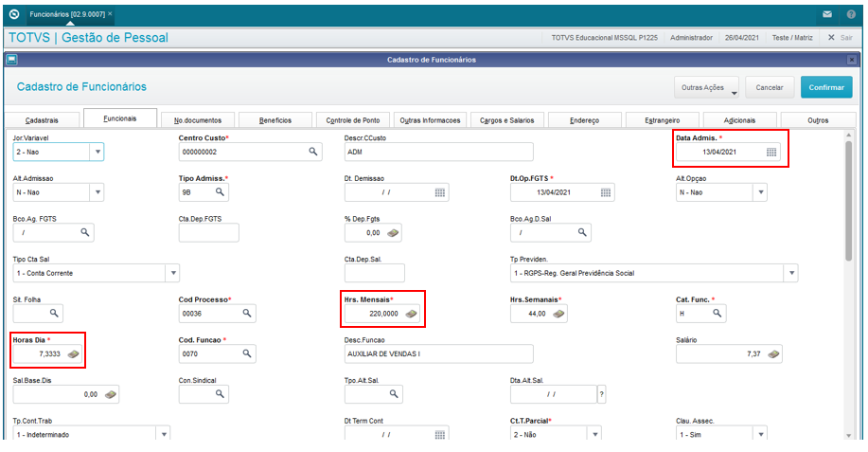Open Outras Ações dropdown button
The image size is (868, 452).
pyautogui.click(x=706, y=87)
